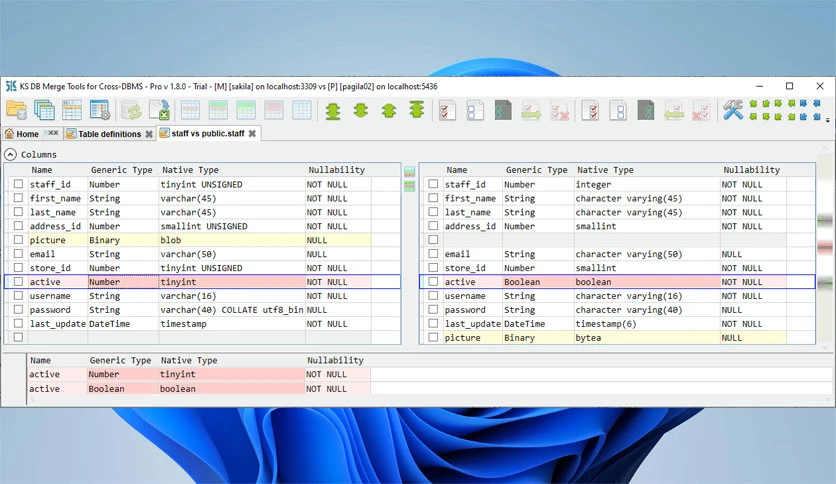Image resolution: width=836 pixels, height=484 pixels.
Task: Collapse the Columns section
Action: coord(10,155)
